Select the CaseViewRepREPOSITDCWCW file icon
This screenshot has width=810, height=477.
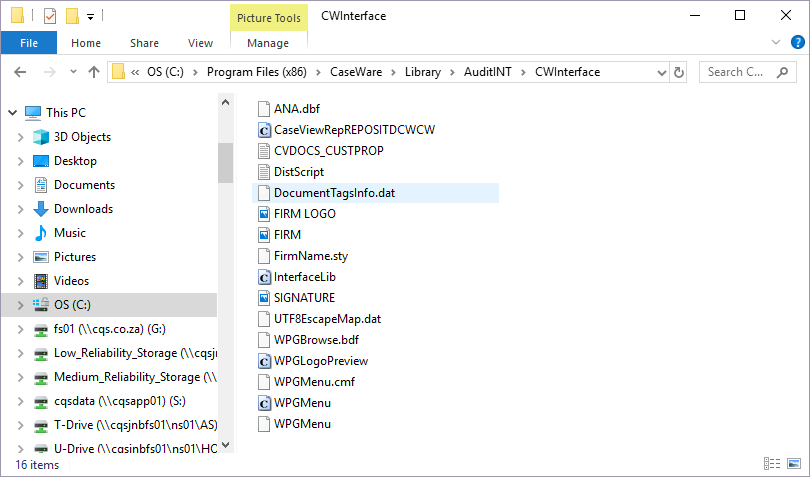(x=264, y=130)
